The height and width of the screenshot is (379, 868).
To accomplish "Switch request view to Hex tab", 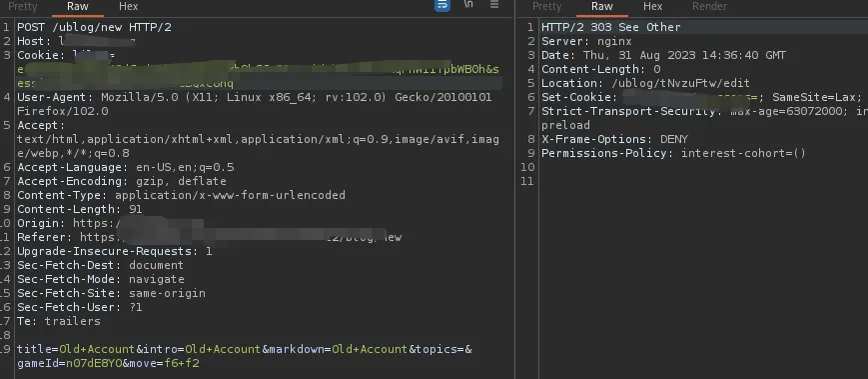I will pyautogui.click(x=129, y=7).
